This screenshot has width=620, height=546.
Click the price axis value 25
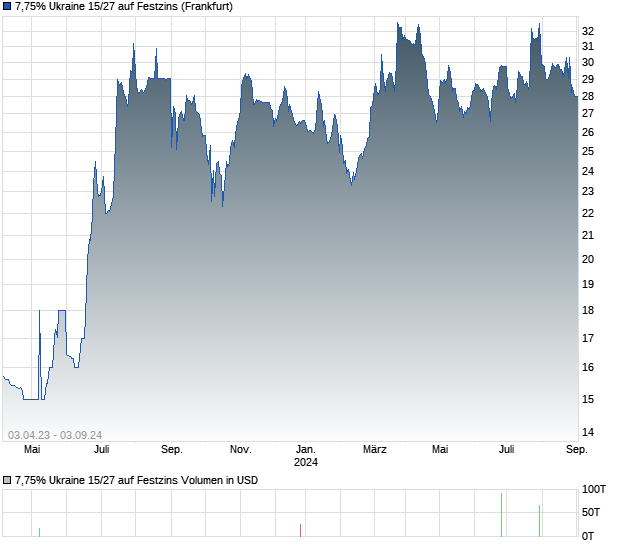(x=588, y=151)
